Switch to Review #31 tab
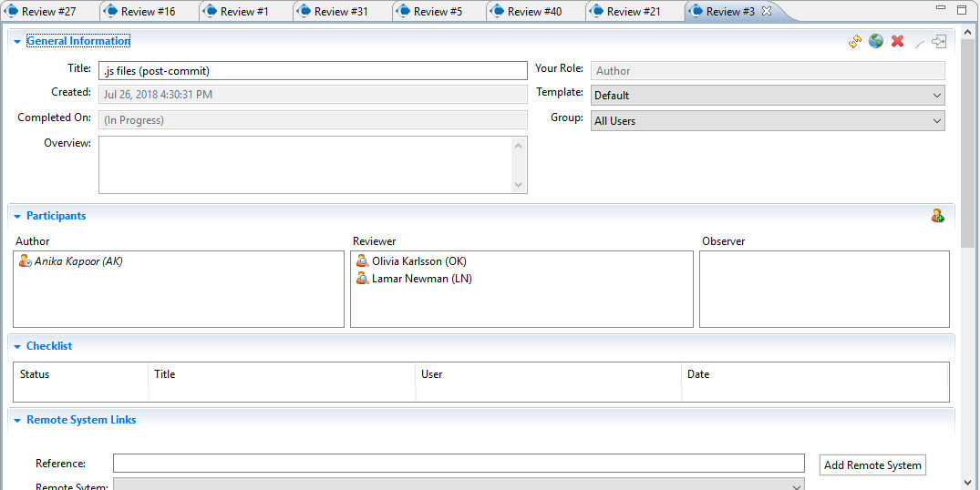The height and width of the screenshot is (490, 980). tap(341, 11)
